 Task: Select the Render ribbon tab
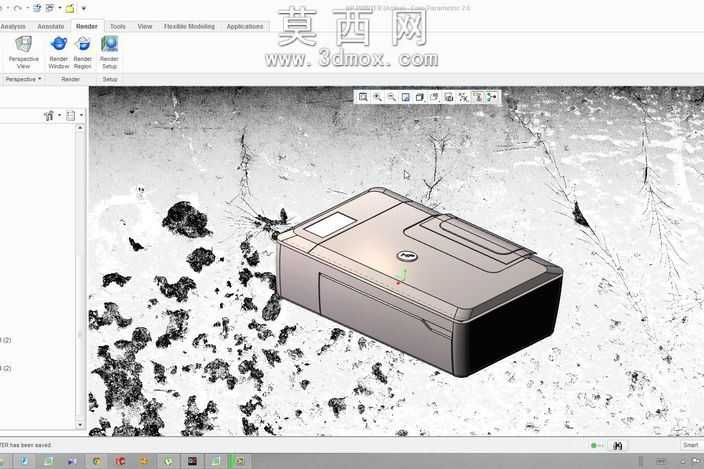[87, 26]
